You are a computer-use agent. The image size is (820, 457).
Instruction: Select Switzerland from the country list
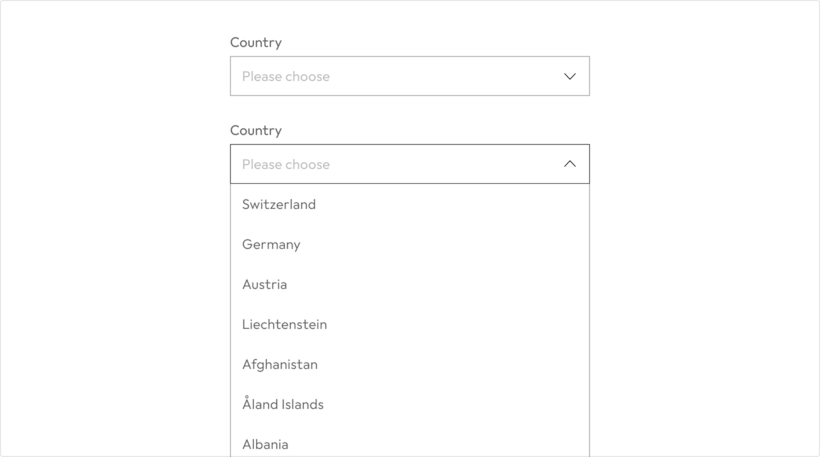pos(279,204)
